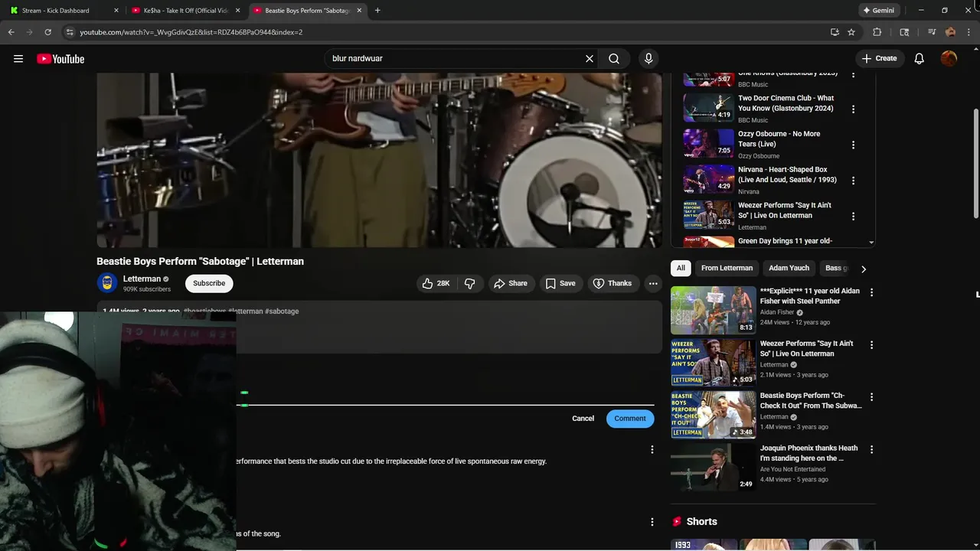Viewport: 980px width, 551px height.
Task: Select the Adam Yauch chip
Action: click(x=789, y=268)
